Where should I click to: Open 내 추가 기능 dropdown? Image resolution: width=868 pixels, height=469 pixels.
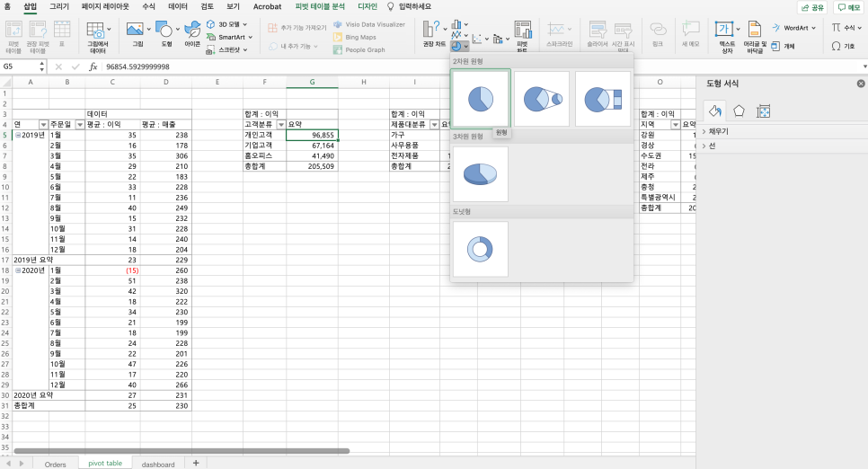[x=294, y=46]
